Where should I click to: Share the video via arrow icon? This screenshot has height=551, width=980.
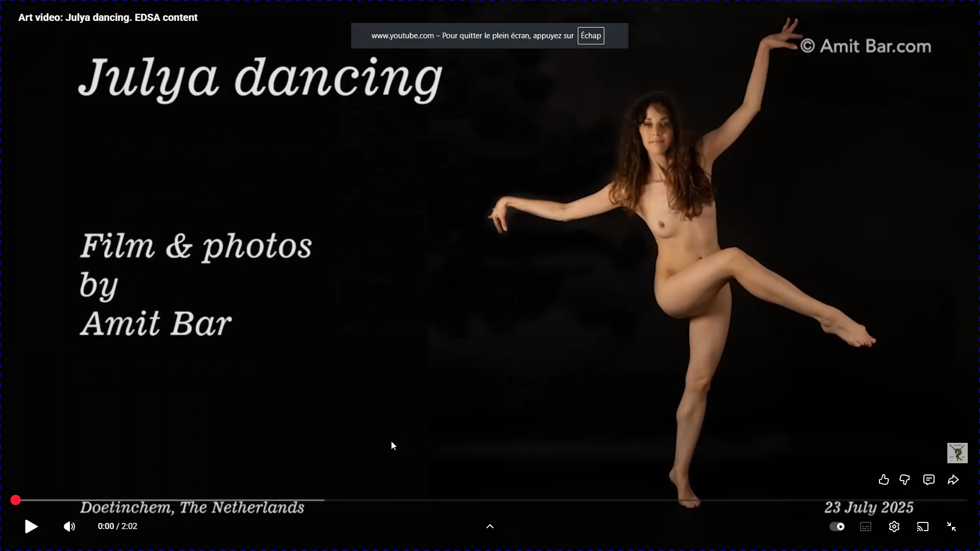coord(953,480)
